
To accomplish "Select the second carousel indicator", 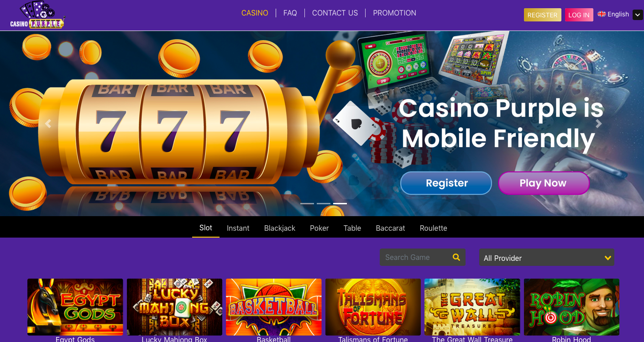I will coord(324,203).
